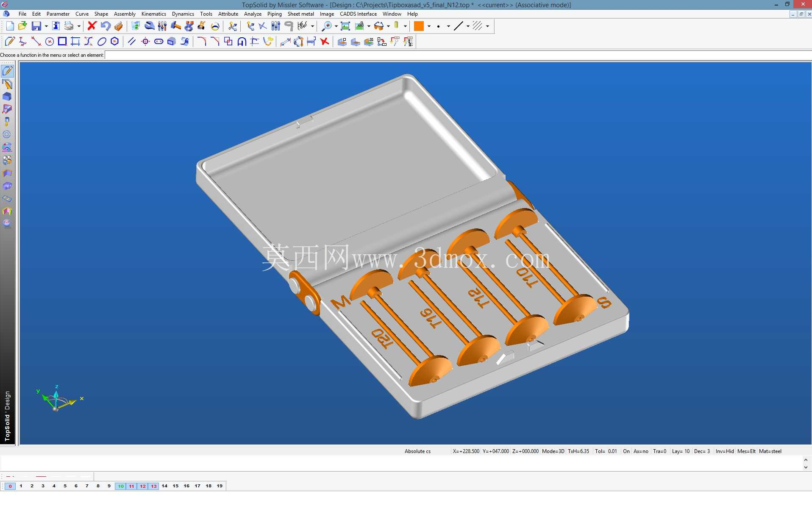This screenshot has height=517, width=812.
Task: Toggle layer 1 in the layer bar
Action: click(x=21, y=486)
